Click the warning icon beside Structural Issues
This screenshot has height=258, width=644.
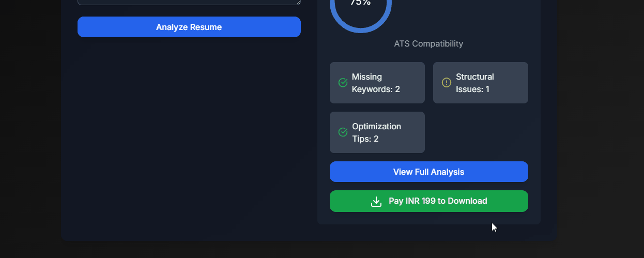click(447, 83)
